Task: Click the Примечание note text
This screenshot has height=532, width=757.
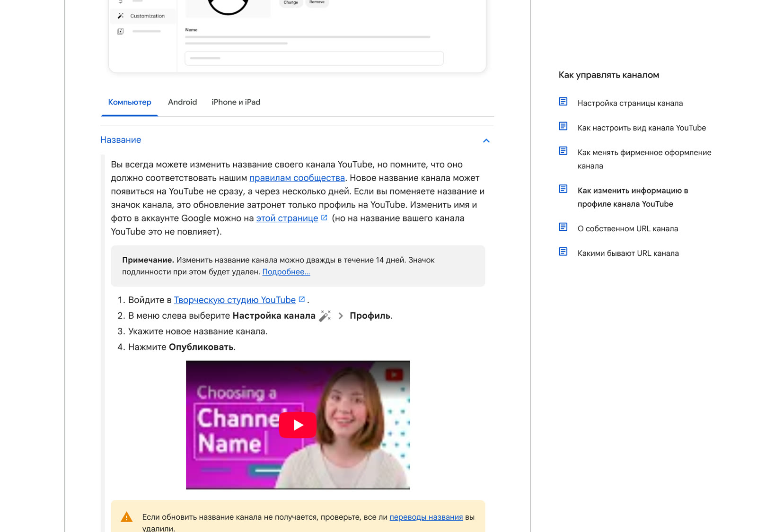Action: (278, 266)
